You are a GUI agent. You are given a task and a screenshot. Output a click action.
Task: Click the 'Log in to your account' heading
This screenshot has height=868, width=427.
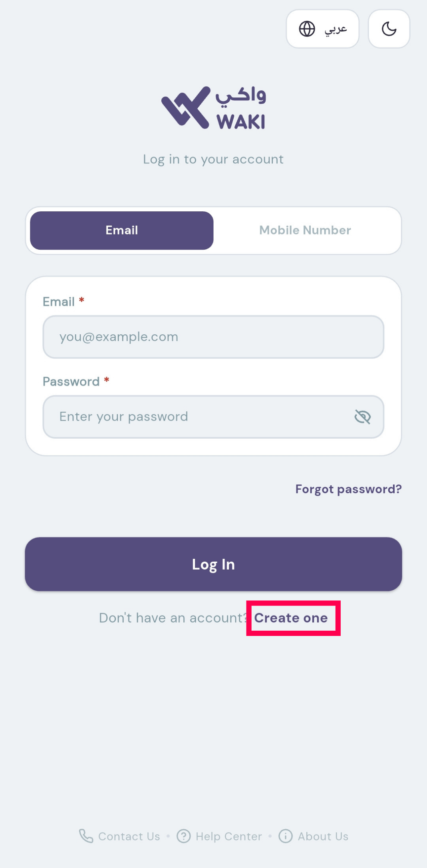[213, 159]
